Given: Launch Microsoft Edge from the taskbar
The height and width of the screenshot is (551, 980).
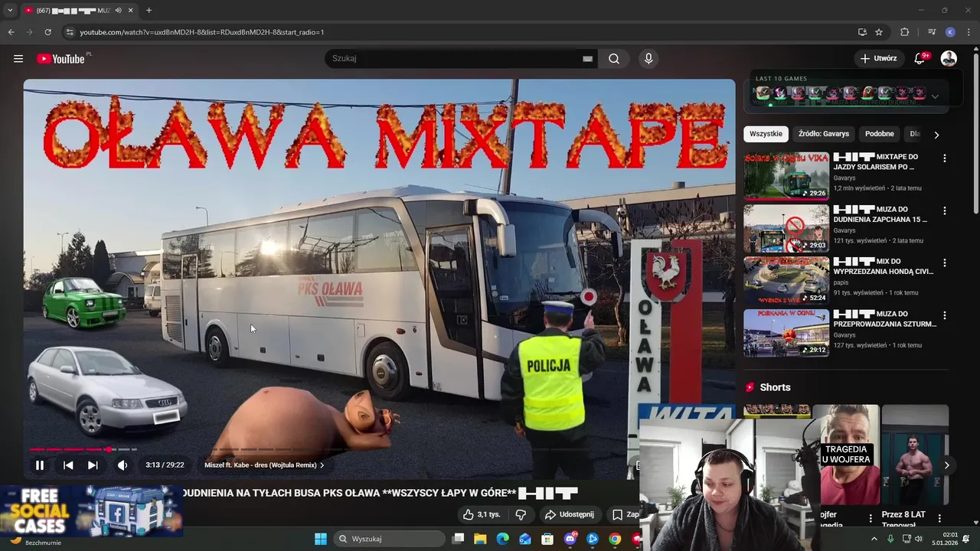Looking at the screenshot, I should 502,539.
